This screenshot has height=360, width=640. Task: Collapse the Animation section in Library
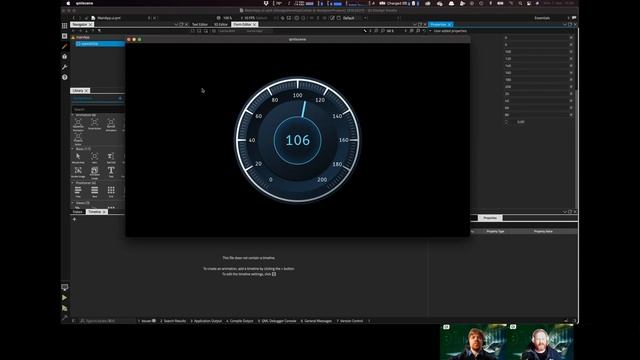(73, 115)
